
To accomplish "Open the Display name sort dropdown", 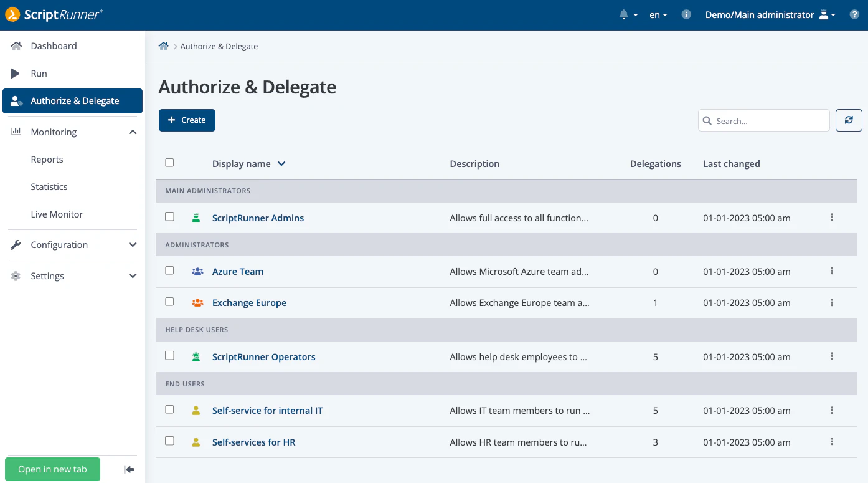I will pyautogui.click(x=281, y=163).
